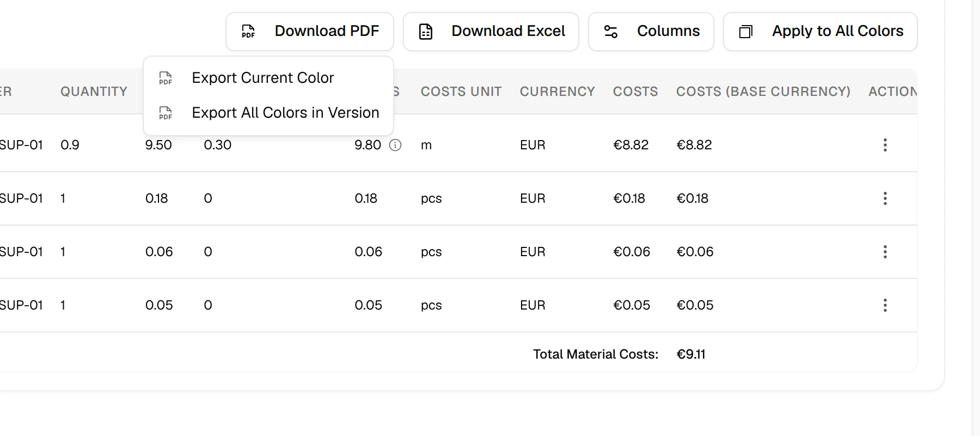Viewport: 980px width, 436px height.
Task: Open actions menu for the €0.06 row
Action: (x=885, y=252)
